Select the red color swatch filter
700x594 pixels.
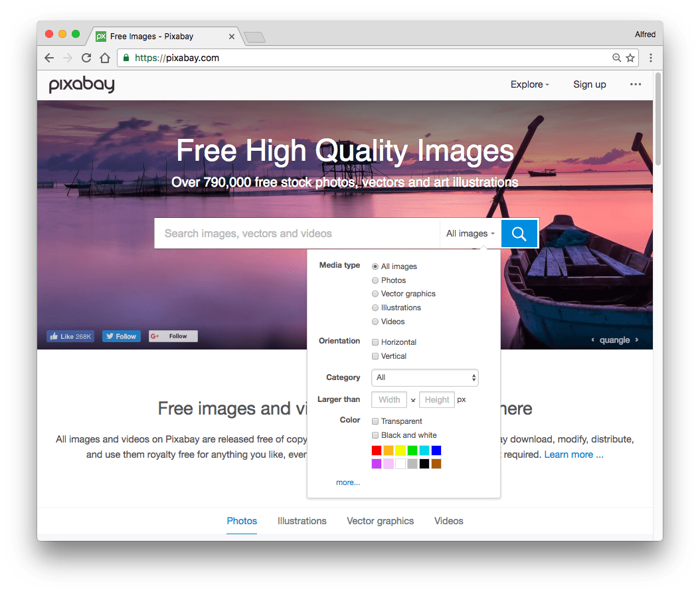tap(377, 450)
